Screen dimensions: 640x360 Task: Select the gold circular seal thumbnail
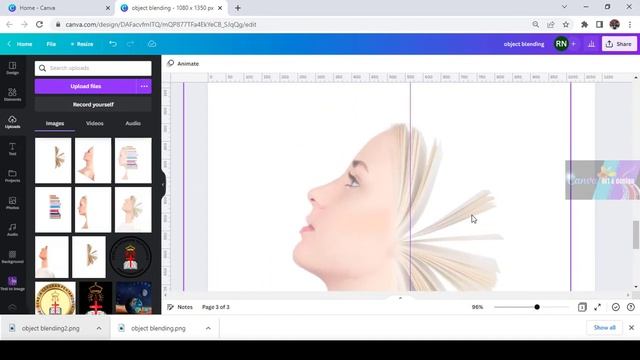55,298
